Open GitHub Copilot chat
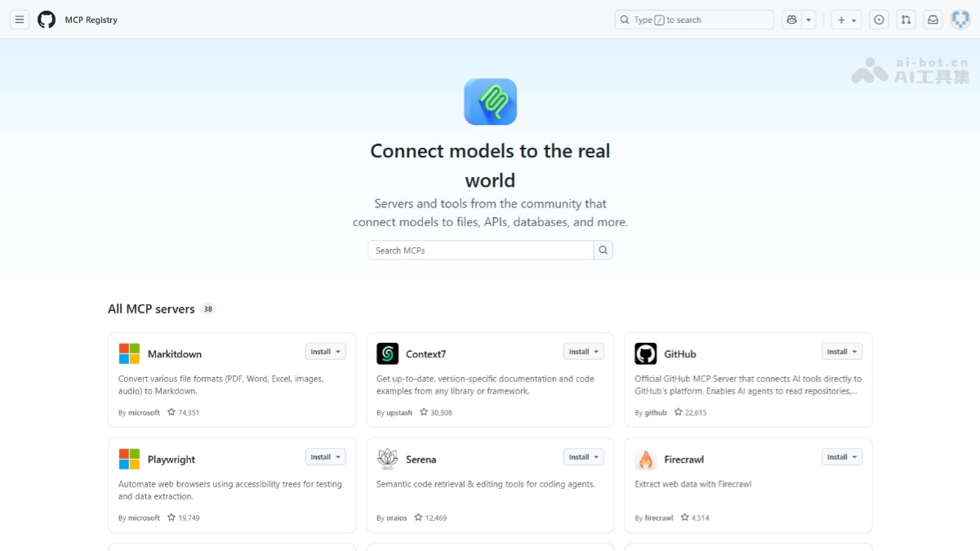Screen dimensions: 980x551 [791, 20]
